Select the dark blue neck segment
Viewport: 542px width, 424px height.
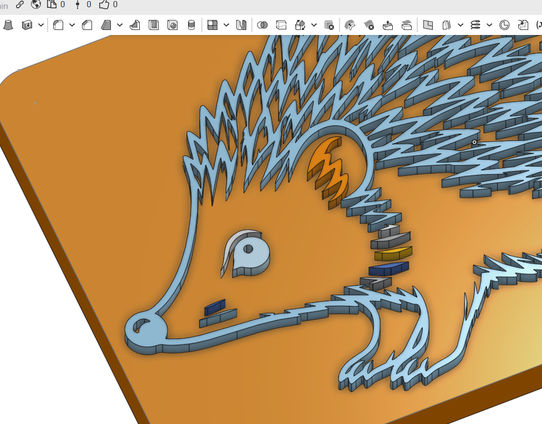389,269
